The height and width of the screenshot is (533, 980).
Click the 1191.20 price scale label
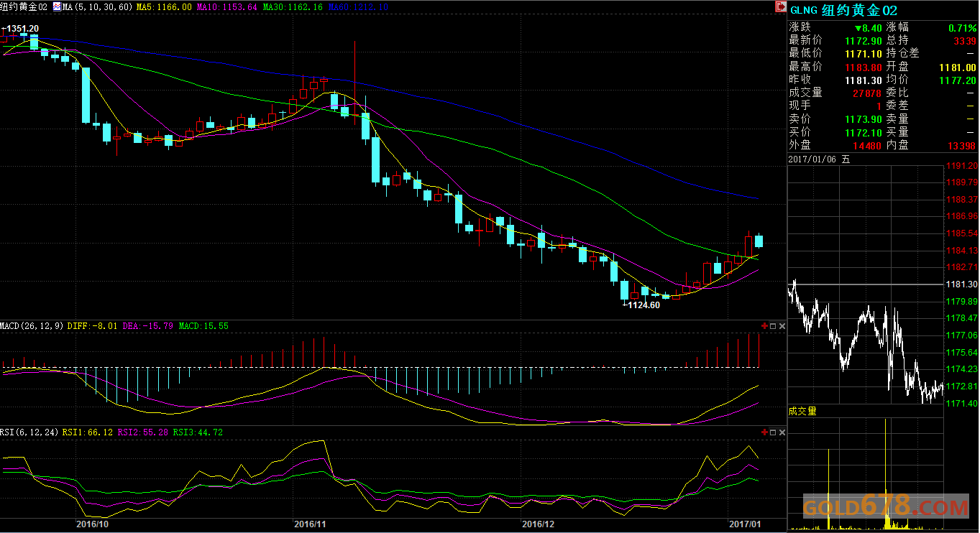(962, 166)
